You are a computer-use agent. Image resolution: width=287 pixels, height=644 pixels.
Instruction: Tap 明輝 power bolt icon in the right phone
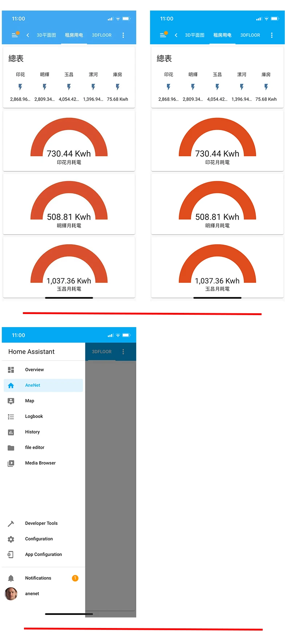(x=193, y=87)
